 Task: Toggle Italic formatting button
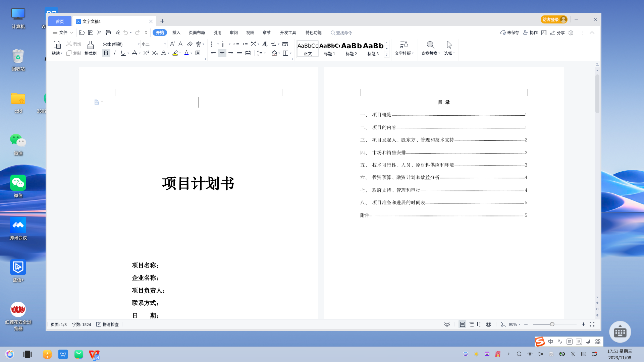click(115, 53)
